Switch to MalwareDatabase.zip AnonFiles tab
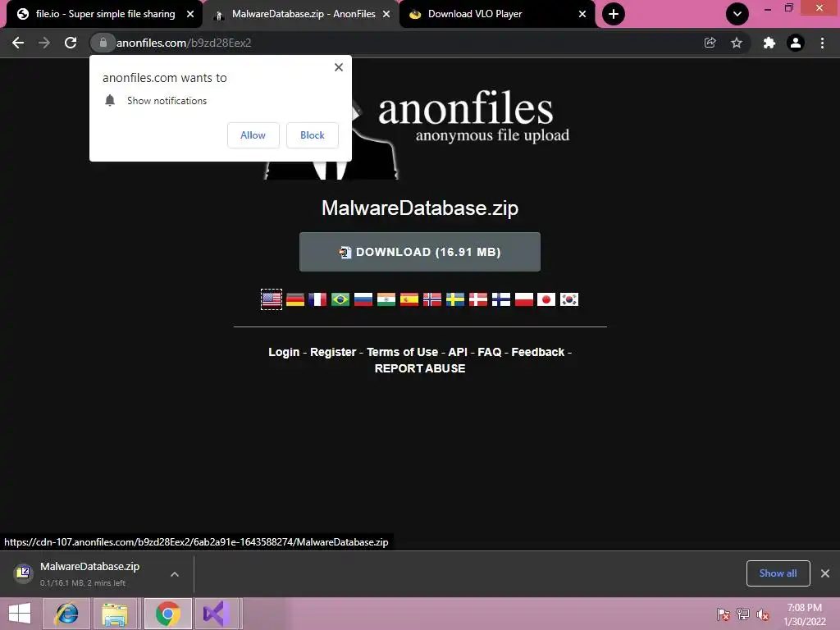840x630 pixels. (303, 14)
